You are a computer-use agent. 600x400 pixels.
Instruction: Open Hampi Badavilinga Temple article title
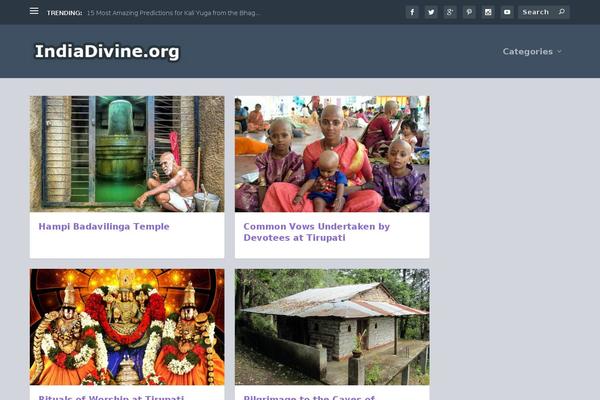(x=104, y=227)
